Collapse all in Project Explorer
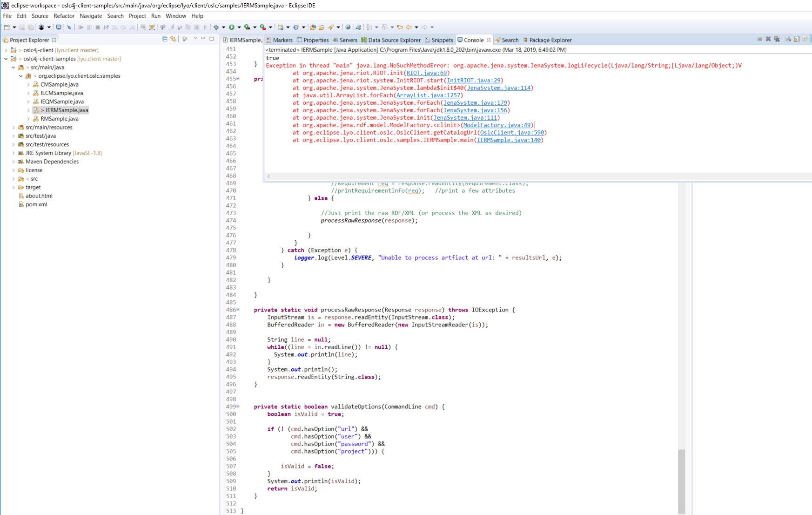The height and width of the screenshot is (515, 812). pos(165,39)
